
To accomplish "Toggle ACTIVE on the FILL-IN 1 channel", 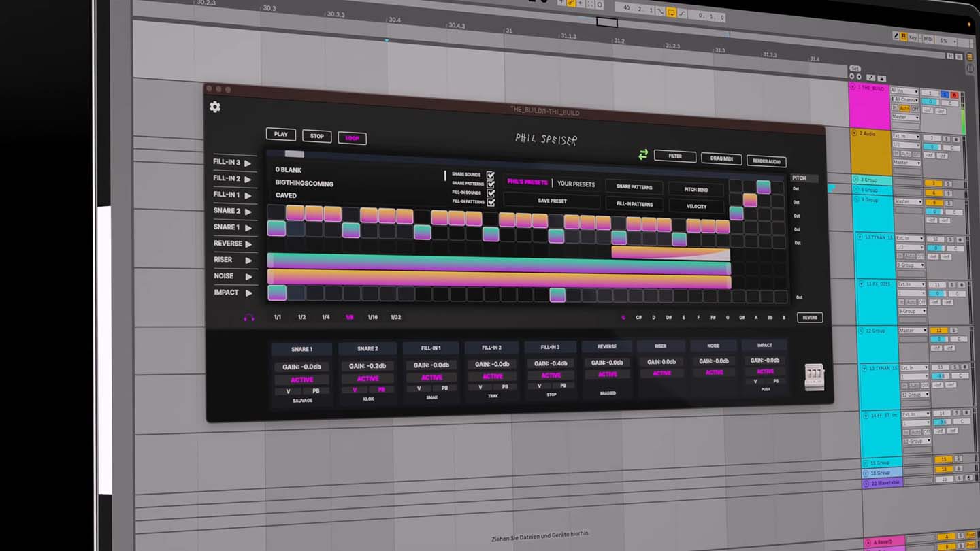I will (431, 378).
